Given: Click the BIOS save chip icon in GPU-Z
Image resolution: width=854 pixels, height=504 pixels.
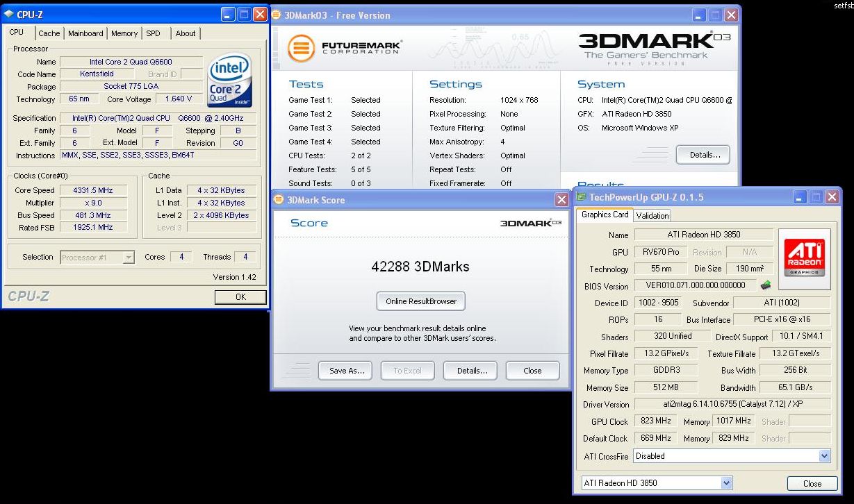Looking at the screenshot, I should tap(766, 285).
